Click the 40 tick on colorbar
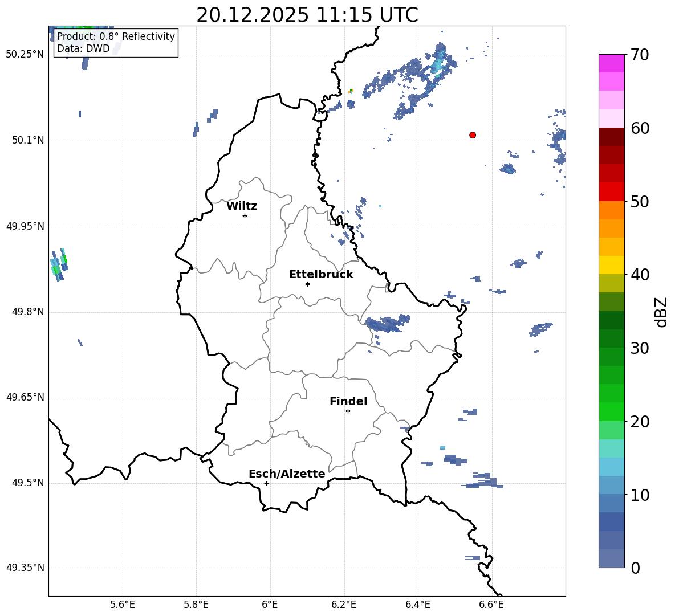Image resolution: width=675 pixels, height=616 pixels. click(640, 275)
